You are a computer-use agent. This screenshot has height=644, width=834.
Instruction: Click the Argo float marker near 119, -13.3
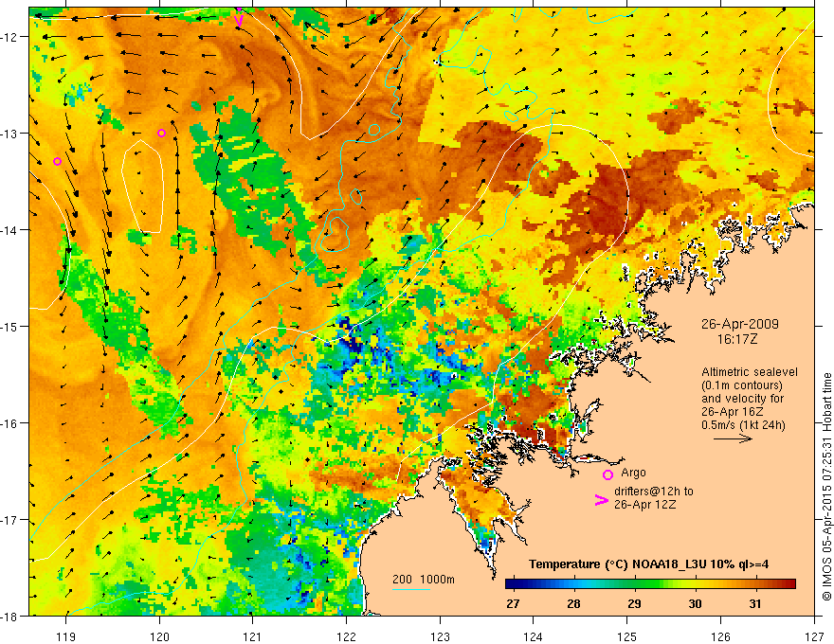[58, 162]
